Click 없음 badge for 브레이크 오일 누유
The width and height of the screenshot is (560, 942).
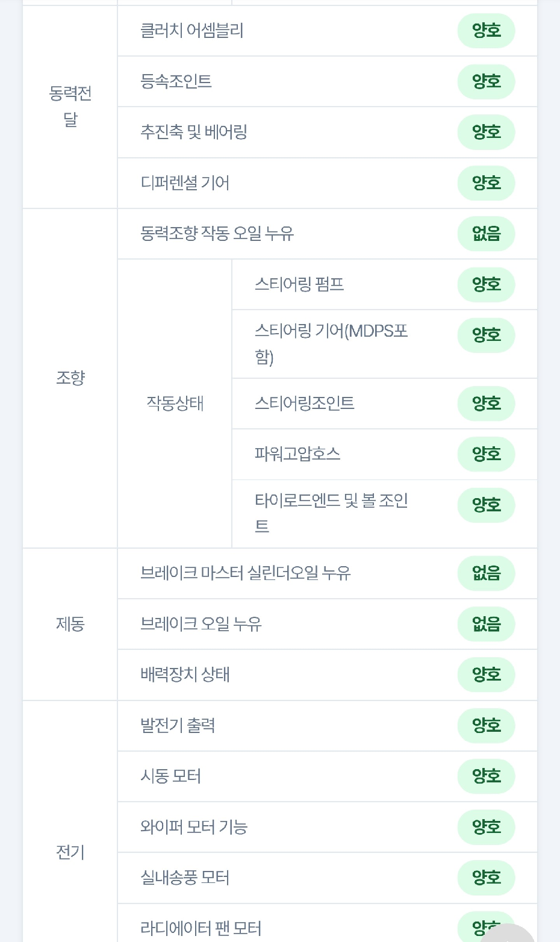pos(486,624)
